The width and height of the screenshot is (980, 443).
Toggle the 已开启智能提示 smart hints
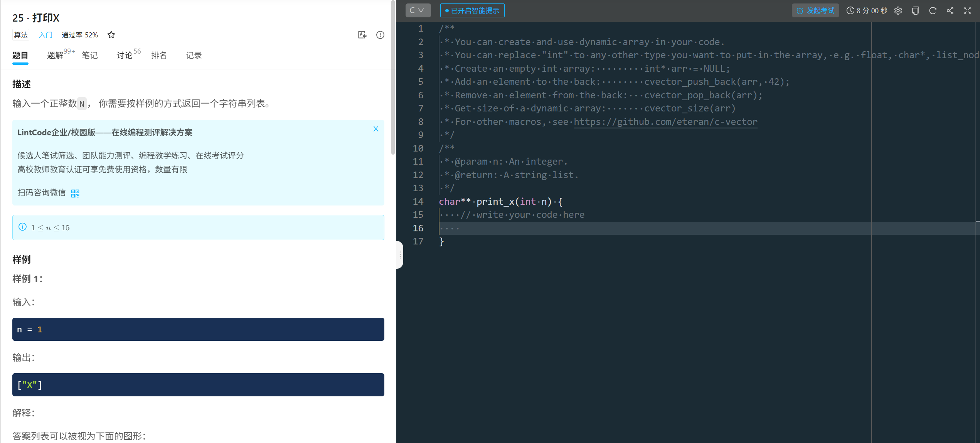coord(472,10)
